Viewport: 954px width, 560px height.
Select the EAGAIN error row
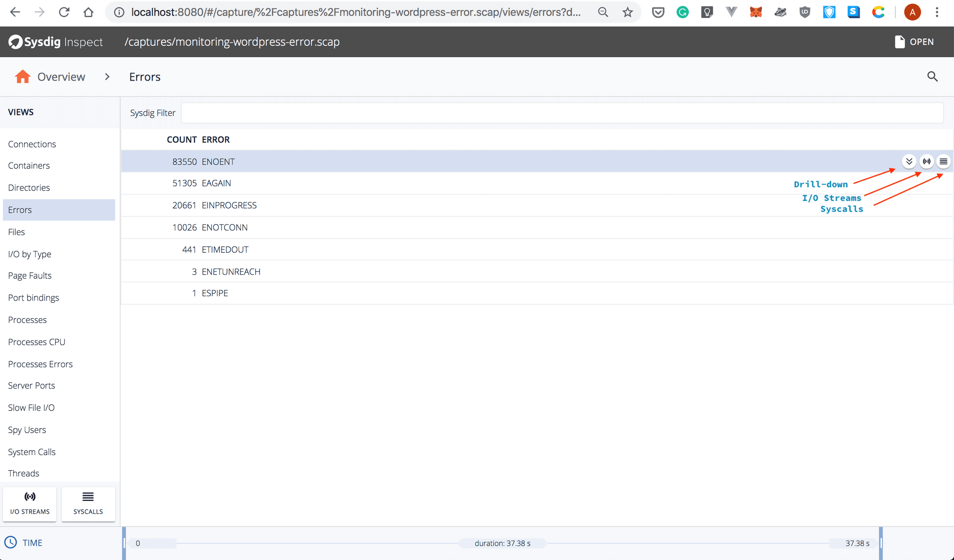point(537,183)
